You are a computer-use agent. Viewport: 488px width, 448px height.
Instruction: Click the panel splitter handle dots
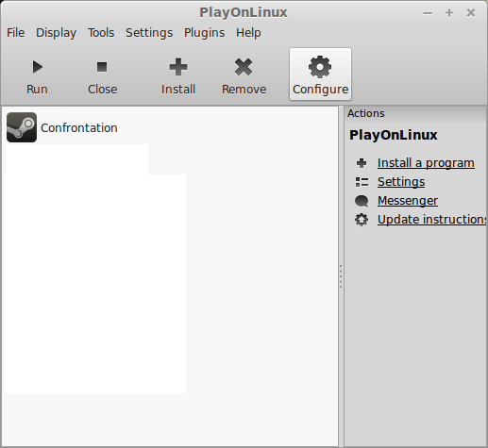(x=341, y=276)
